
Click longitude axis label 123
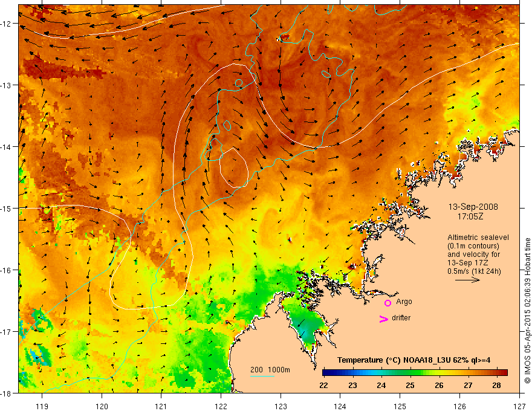[x=281, y=406]
